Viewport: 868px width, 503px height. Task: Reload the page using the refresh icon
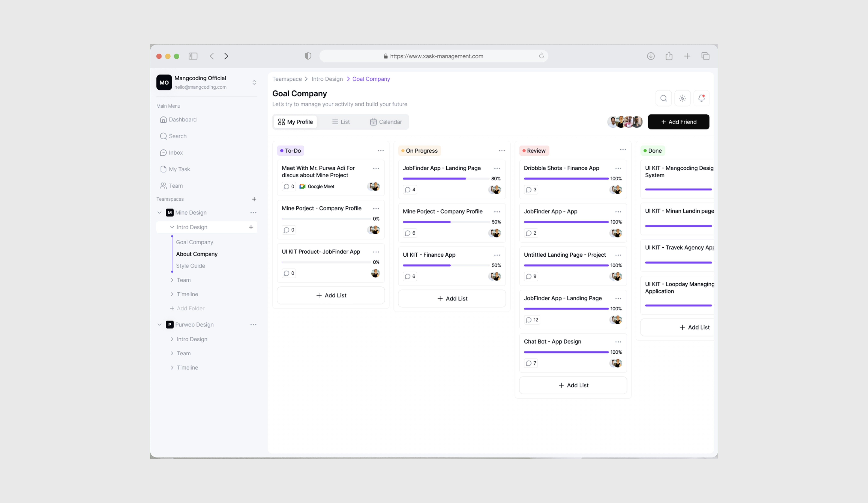point(541,56)
